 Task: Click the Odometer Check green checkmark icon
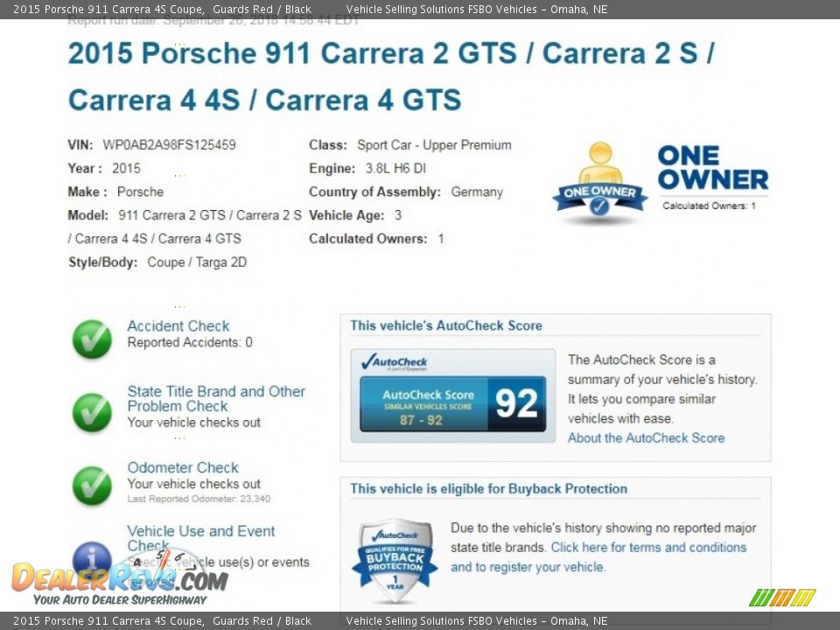(92, 486)
